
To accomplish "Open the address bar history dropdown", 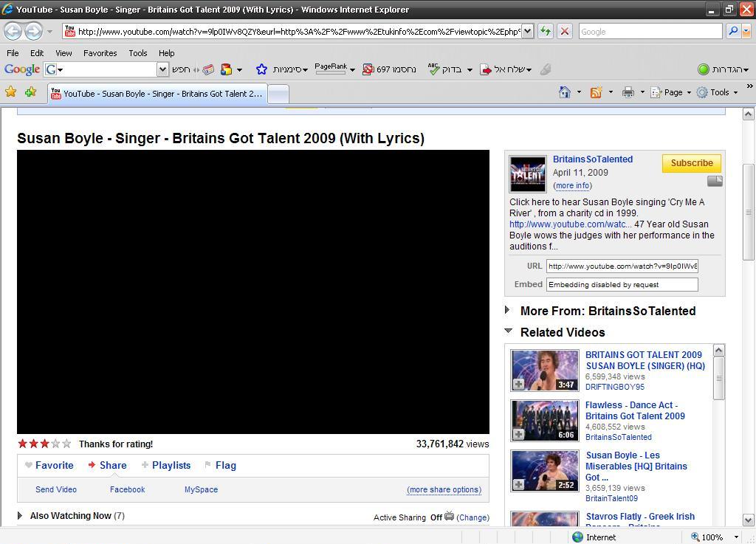I will coord(528,31).
